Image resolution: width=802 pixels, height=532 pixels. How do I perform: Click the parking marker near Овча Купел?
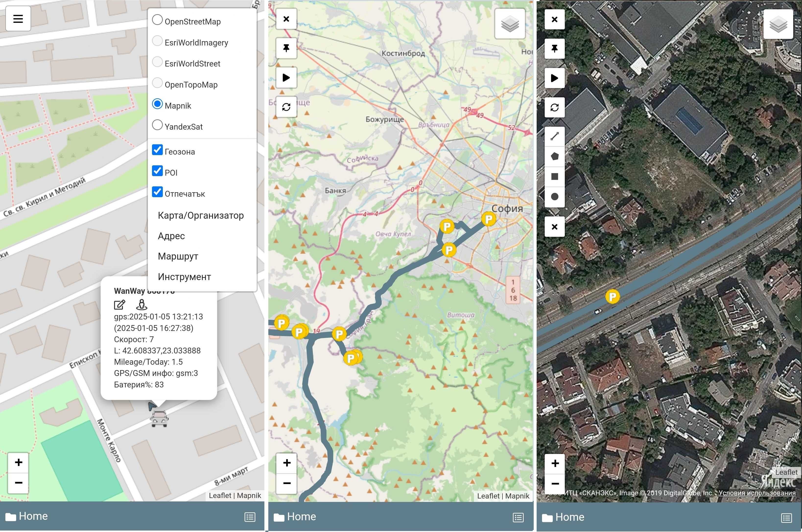(447, 226)
